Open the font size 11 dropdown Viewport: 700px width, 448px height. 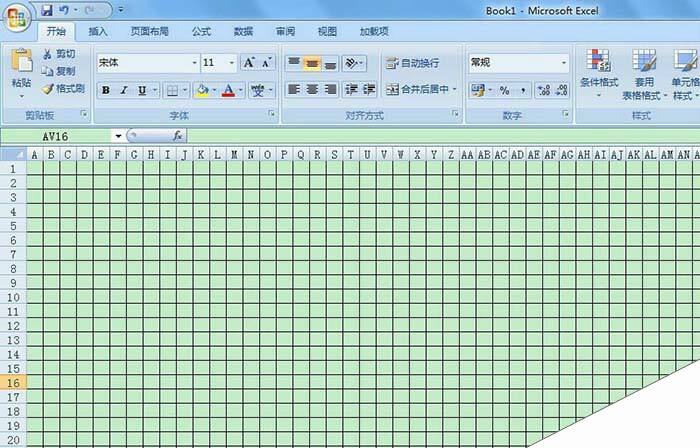(x=232, y=63)
